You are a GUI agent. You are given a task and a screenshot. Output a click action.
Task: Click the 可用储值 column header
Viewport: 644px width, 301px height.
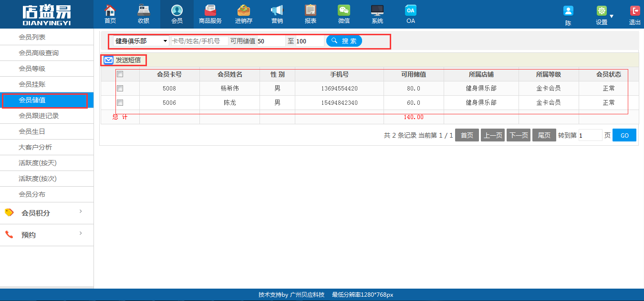[x=414, y=74]
